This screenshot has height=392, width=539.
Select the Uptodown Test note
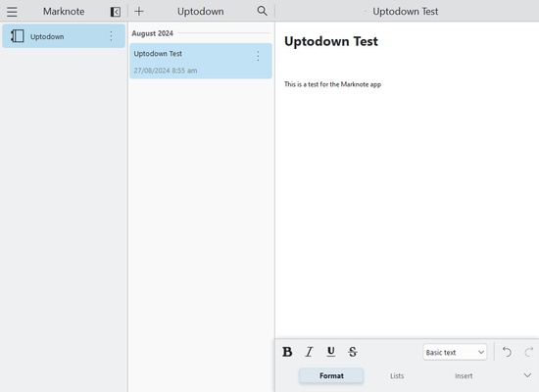(201, 61)
